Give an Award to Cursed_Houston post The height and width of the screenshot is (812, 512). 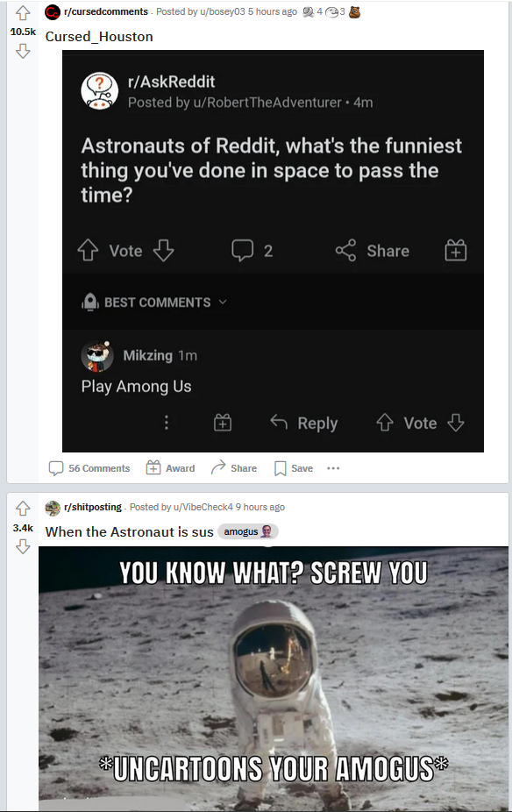pyautogui.click(x=170, y=468)
